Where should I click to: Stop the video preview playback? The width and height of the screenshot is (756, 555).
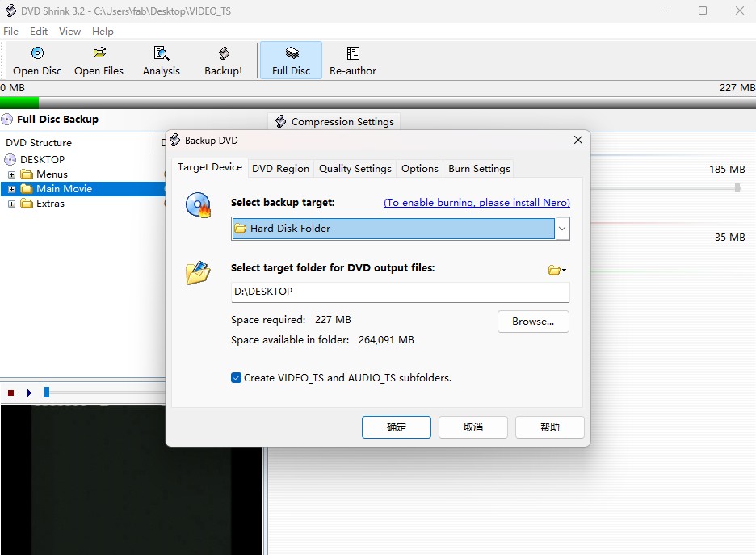point(10,393)
